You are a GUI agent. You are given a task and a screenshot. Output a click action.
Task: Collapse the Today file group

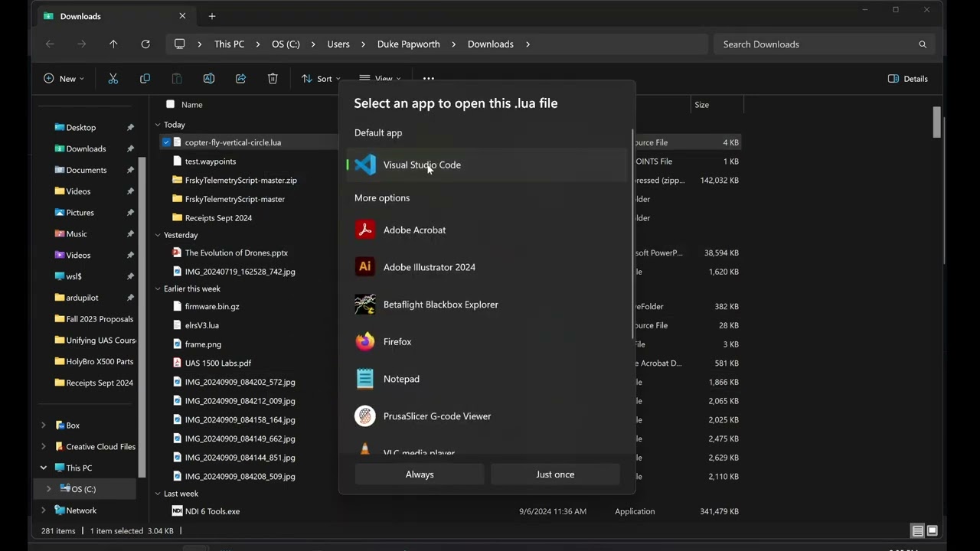(x=158, y=125)
